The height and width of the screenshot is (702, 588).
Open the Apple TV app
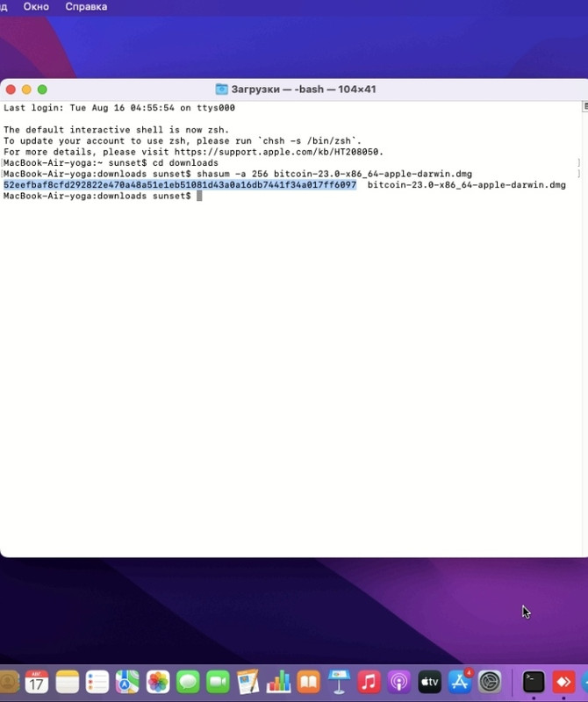pos(429,682)
